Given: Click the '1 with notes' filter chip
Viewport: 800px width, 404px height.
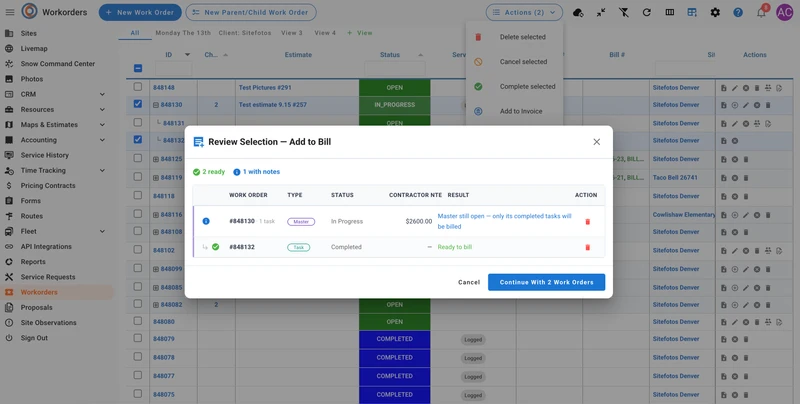Looking at the screenshot, I should (x=257, y=172).
